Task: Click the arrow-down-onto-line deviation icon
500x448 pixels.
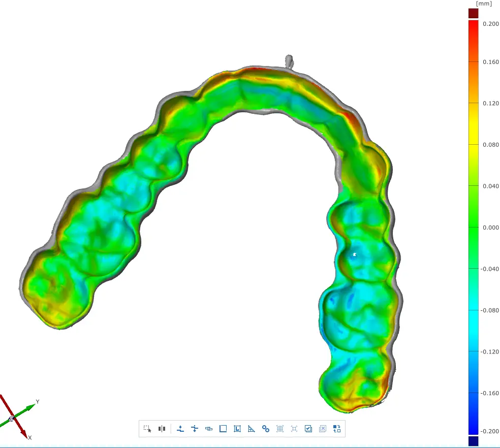Action: 180,429
